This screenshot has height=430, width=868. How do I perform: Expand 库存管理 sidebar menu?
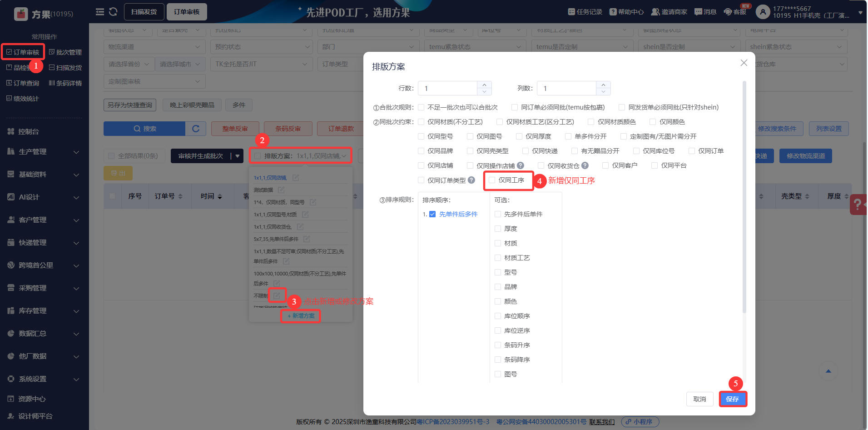tap(44, 311)
